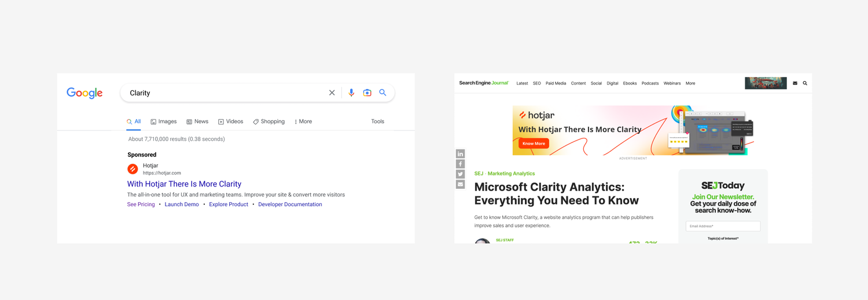Open the Developer Documentation sitelink
The height and width of the screenshot is (300, 868).
tap(290, 204)
